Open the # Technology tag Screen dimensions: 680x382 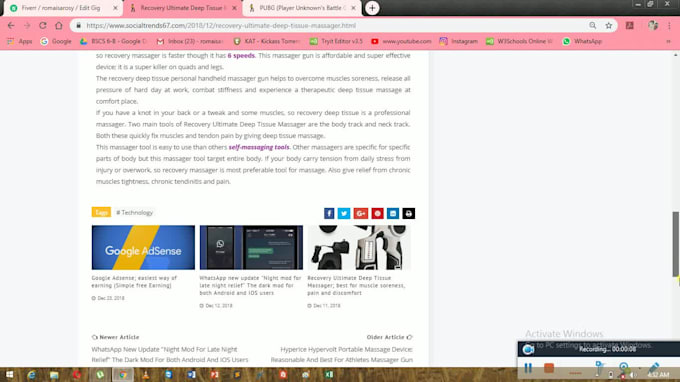point(134,212)
